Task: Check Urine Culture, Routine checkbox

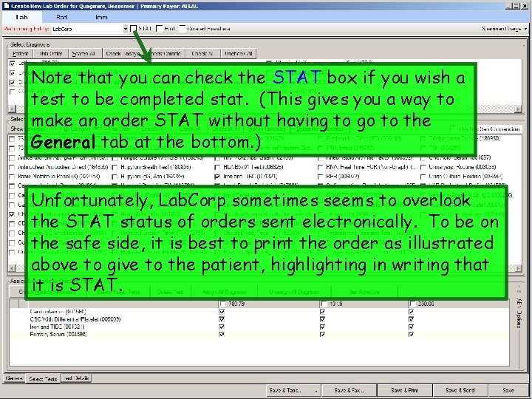Action: point(423,177)
